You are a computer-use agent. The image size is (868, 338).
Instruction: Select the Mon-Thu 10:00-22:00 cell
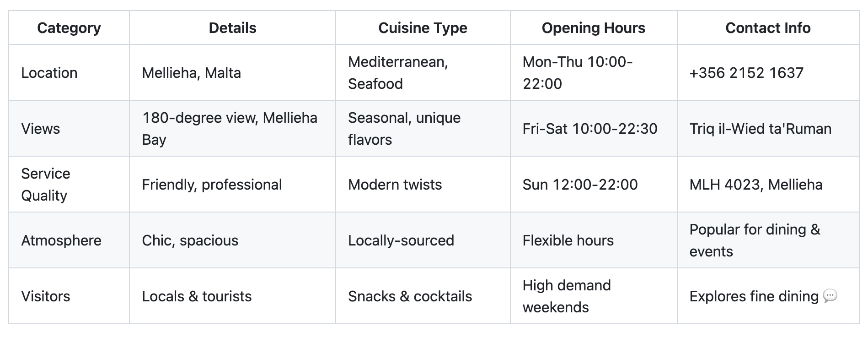[x=594, y=72]
